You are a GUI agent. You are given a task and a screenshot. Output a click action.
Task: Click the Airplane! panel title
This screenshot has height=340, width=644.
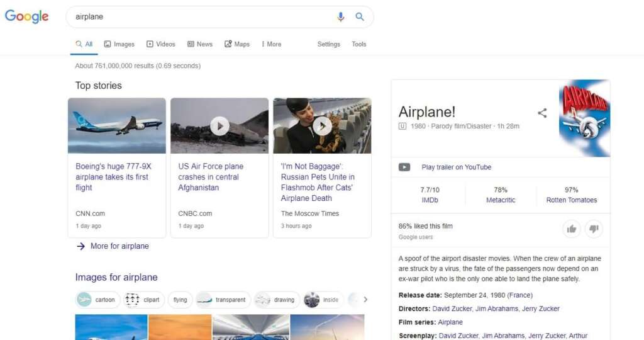(x=427, y=112)
